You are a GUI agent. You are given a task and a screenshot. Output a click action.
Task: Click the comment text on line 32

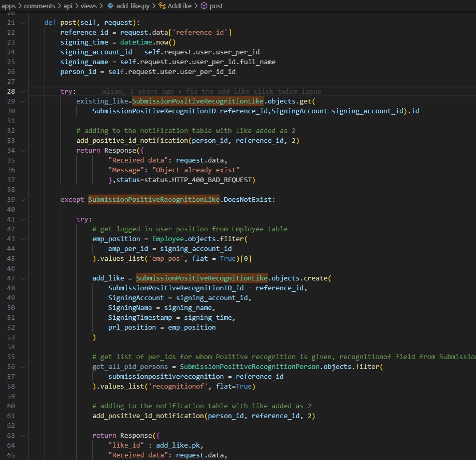tap(186, 131)
